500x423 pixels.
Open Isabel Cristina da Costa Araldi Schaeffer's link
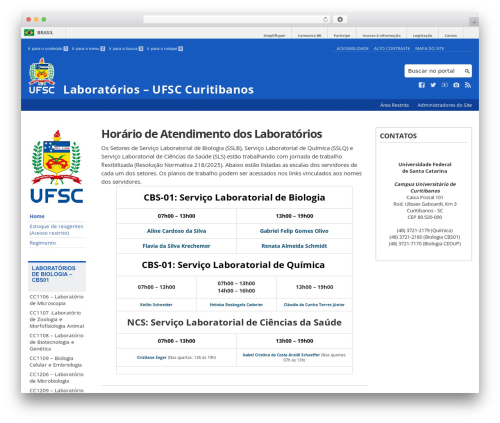pos(281,355)
